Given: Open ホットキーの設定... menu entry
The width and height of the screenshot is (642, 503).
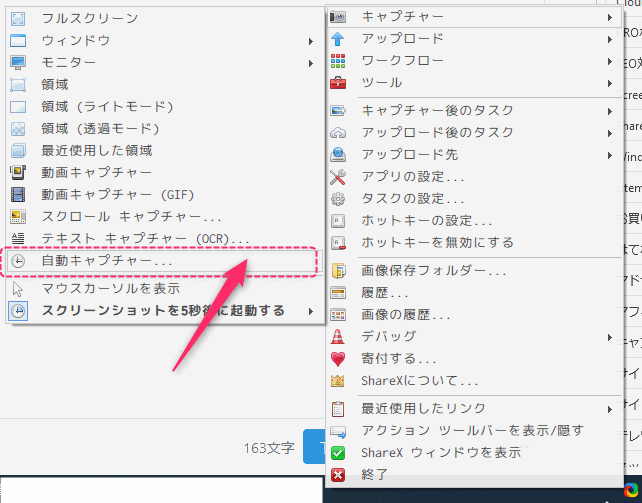Looking at the screenshot, I should (x=475, y=221).
